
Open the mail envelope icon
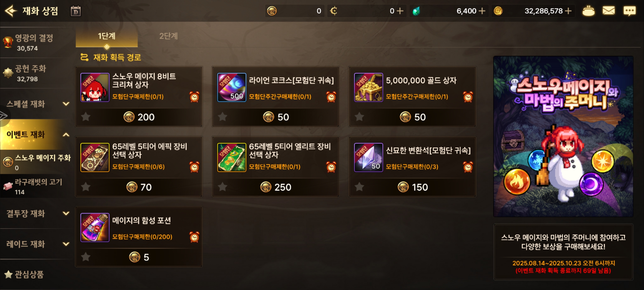[609, 11]
